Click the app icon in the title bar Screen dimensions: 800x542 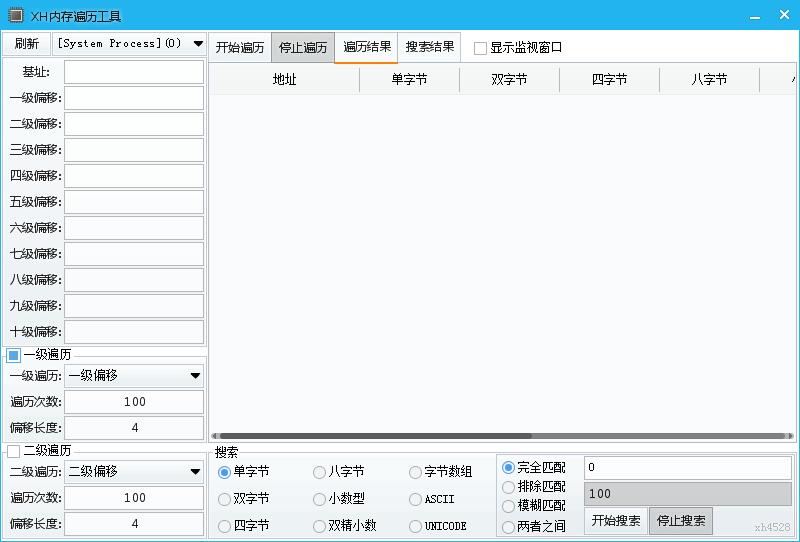tap(15, 16)
